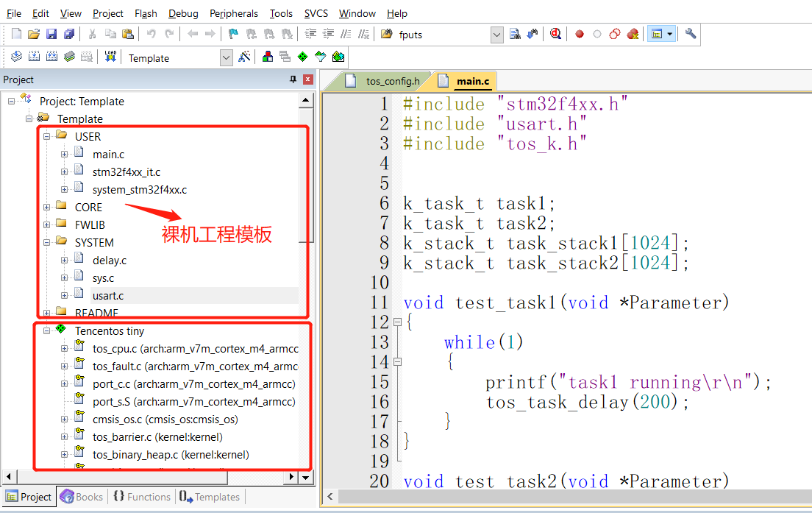Expand the main.c tree node
The width and height of the screenshot is (812, 513).
64,155
